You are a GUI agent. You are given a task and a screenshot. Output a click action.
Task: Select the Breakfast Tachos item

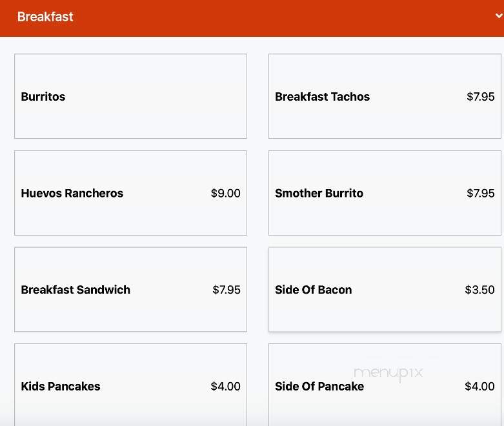(x=385, y=96)
